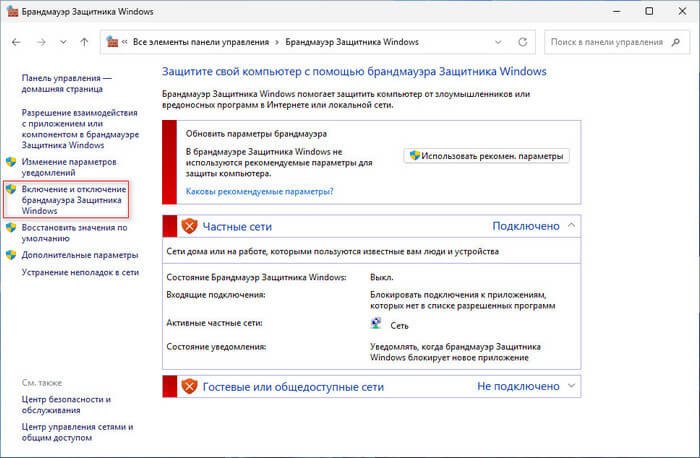The height and width of the screenshot is (458, 700).
Task: Open Панель управления — домашняя страница
Action: pyautogui.click(x=67, y=83)
